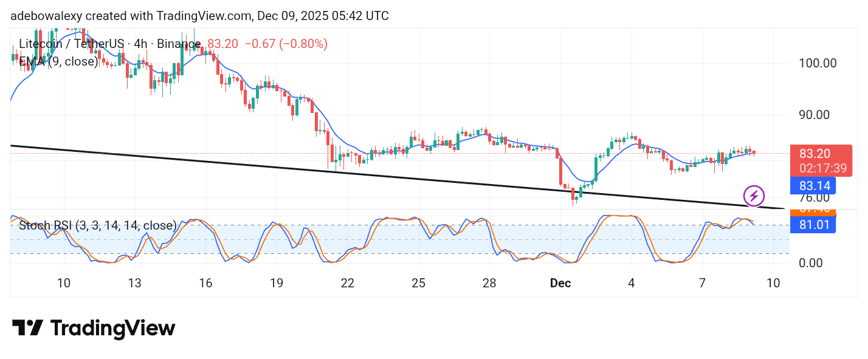The height and width of the screenshot is (359, 868).
Task: Click the 22 date axis label
Action: [x=347, y=283]
